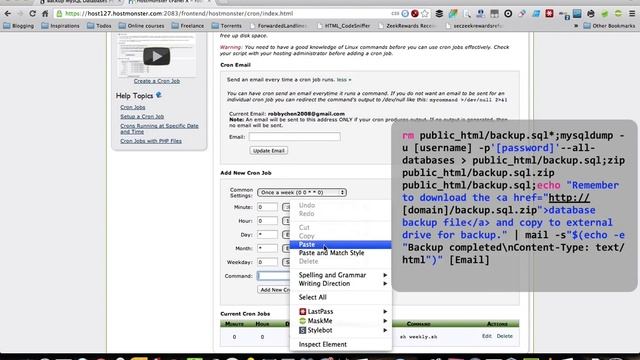Focus the Email input field
This screenshot has width=640, height=360.
click(295, 137)
